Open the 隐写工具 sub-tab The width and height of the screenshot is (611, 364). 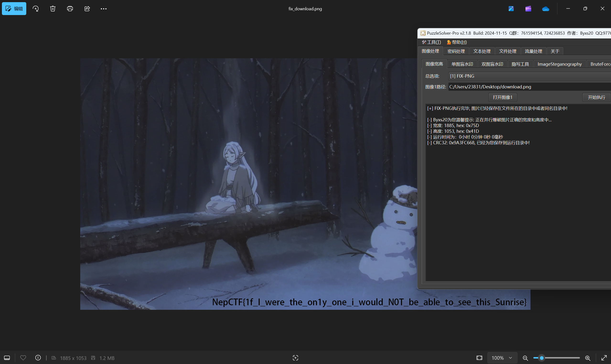coord(520,64)
